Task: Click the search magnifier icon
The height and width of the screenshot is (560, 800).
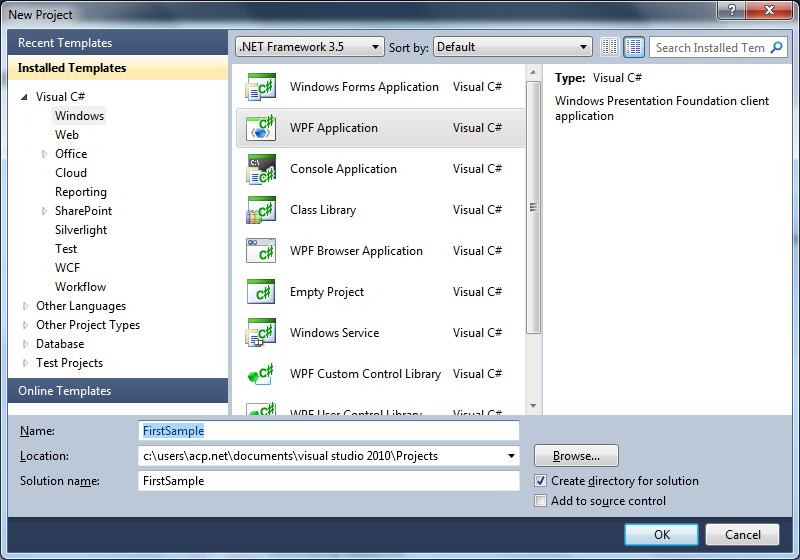Action: 776,47
